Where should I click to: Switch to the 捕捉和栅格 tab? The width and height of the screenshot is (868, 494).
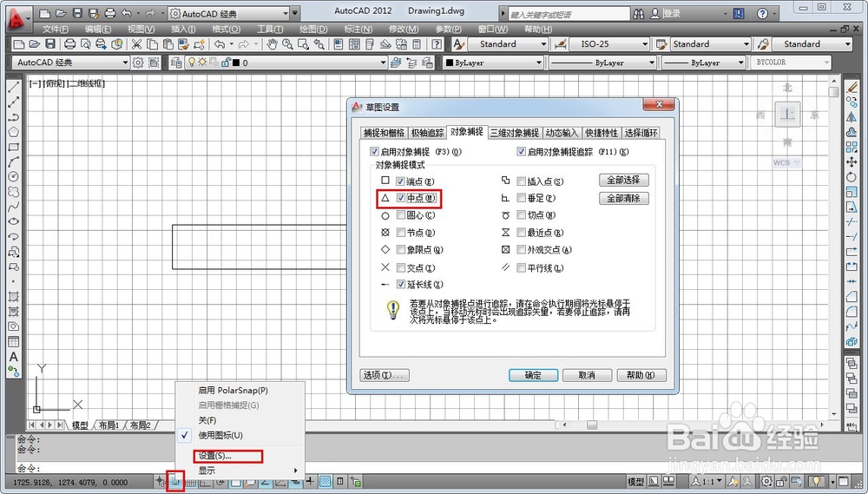click(384, 133)
